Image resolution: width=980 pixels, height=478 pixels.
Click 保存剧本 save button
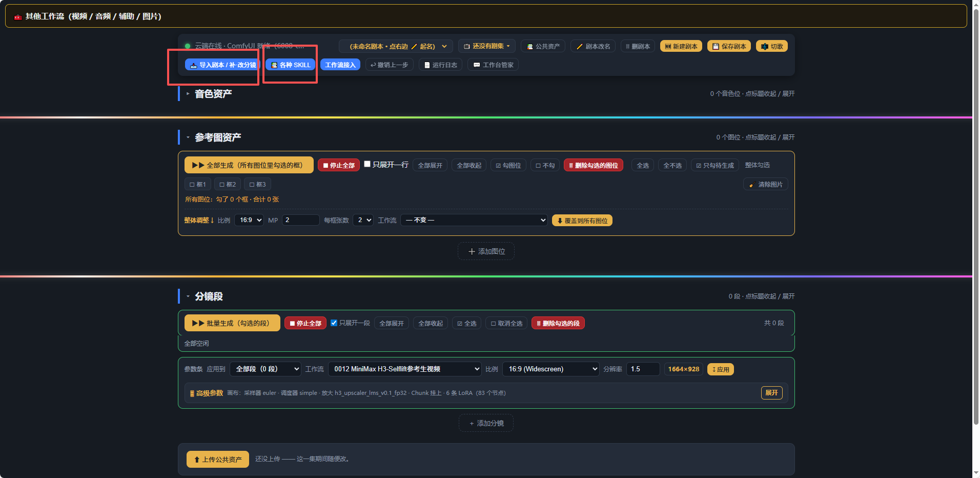(x=729, y=46)
